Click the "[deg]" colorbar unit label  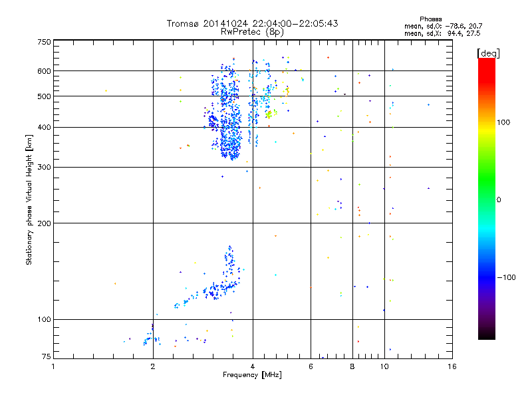click(x=488, y=53)
